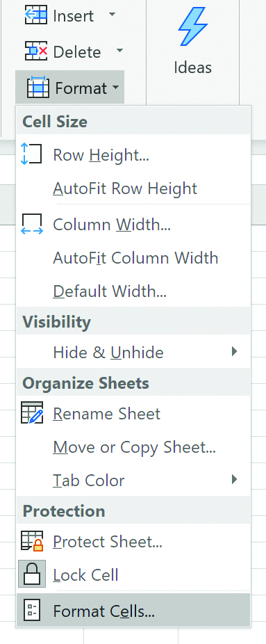Collapse the Format dropdown menu
This screenshot has width=266, height=644.
pos(69,88)
